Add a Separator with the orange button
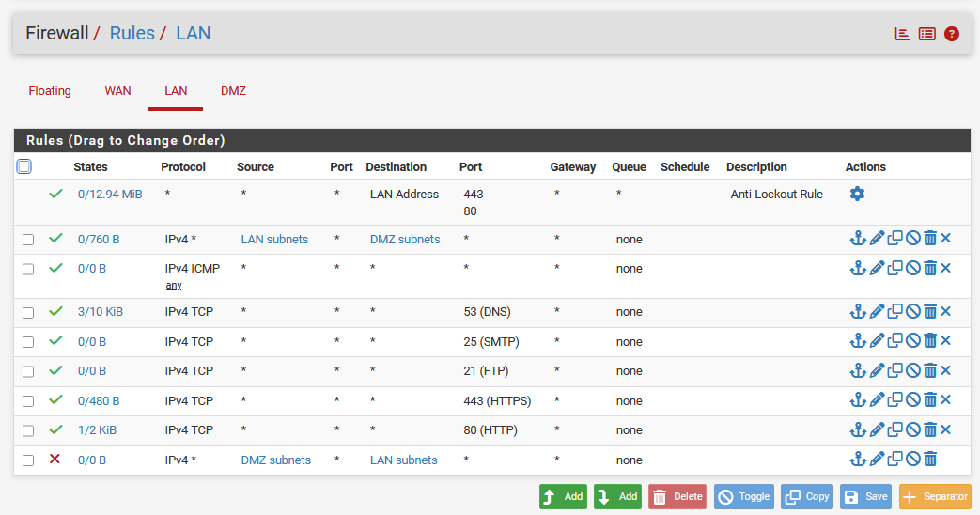980x515 pixels. point(934,497)
